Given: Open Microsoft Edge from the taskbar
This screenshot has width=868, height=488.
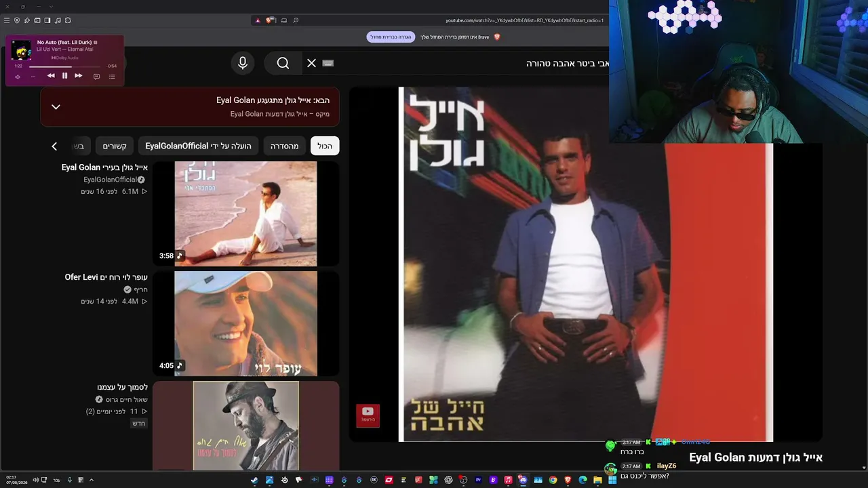Looking at the screenshot, I should tap(583, 480).
